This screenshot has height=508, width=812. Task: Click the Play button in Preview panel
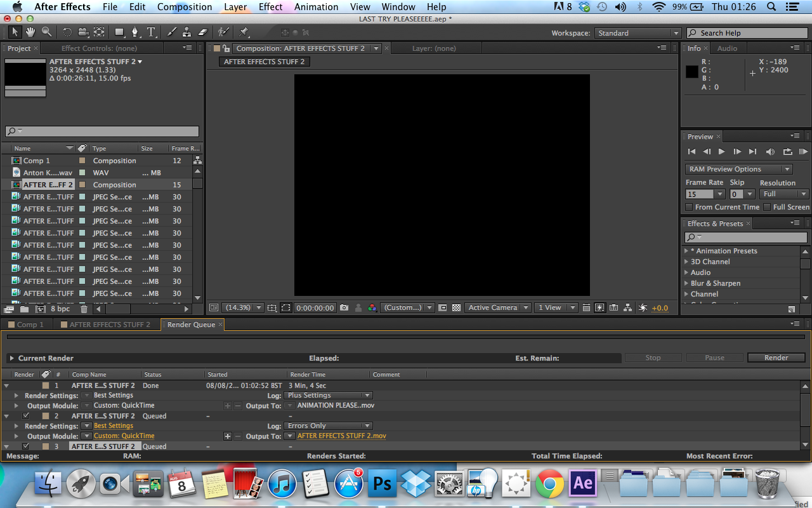click(721, 152)
